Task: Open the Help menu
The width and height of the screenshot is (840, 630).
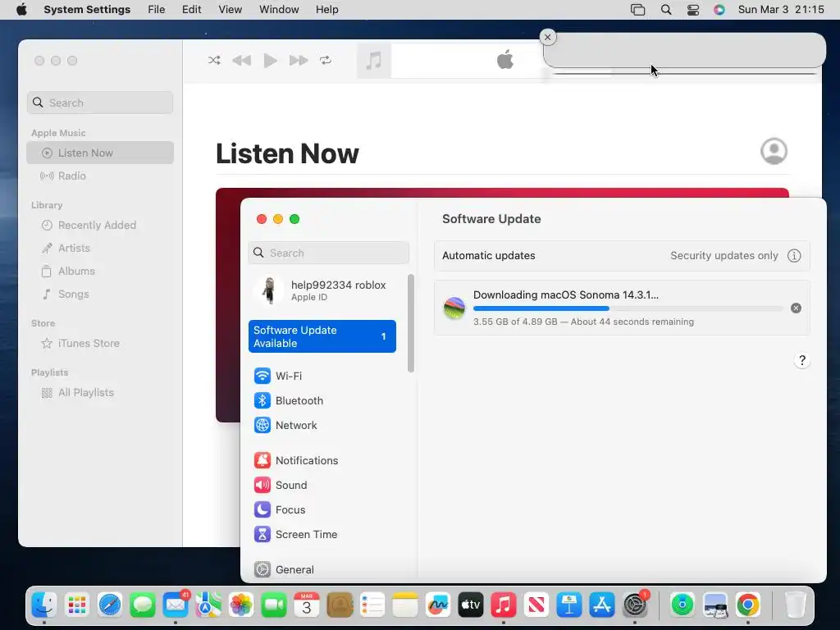Action: (326, 10)
